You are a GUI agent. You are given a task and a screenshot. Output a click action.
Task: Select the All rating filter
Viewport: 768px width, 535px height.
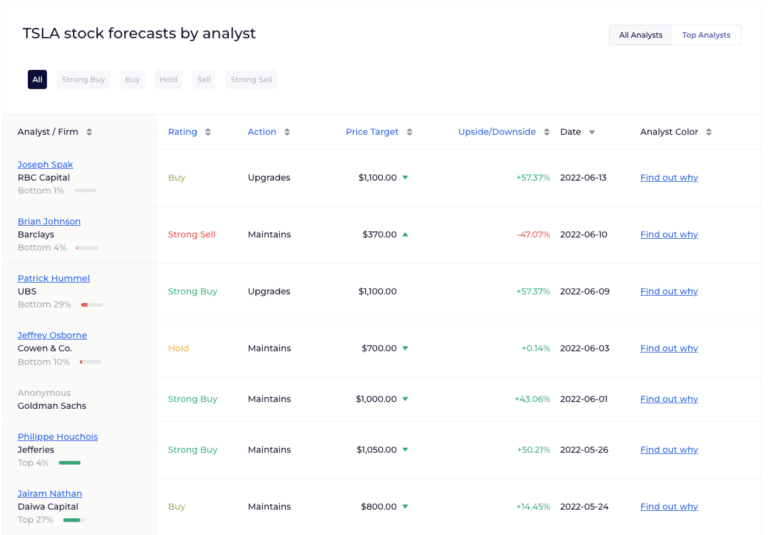37,80
